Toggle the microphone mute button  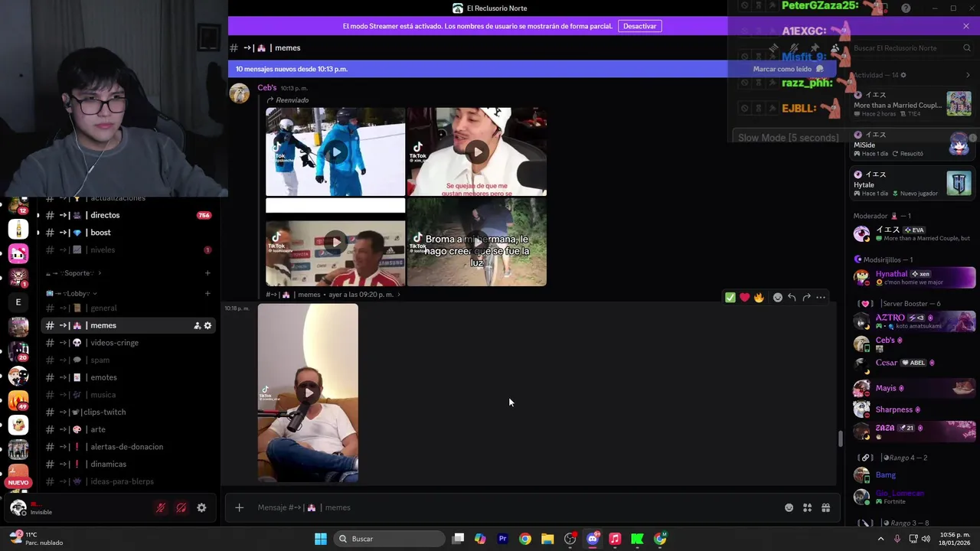coord(161,507)
